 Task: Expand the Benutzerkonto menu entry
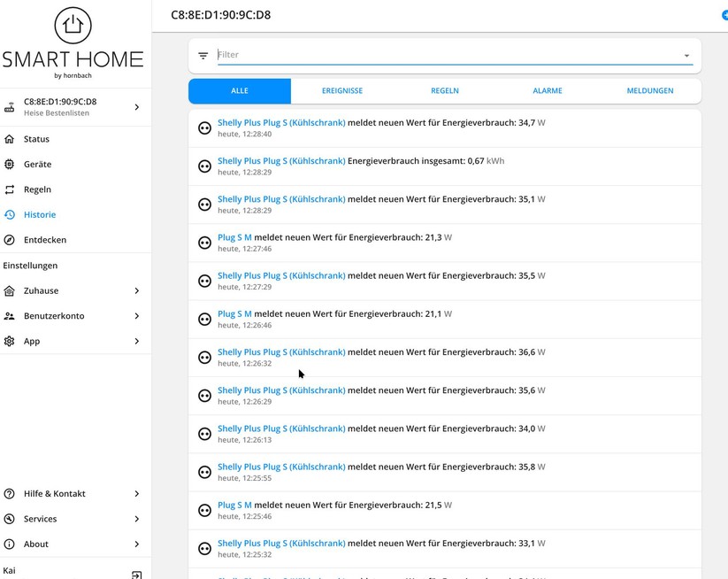[x=136, y=316]
